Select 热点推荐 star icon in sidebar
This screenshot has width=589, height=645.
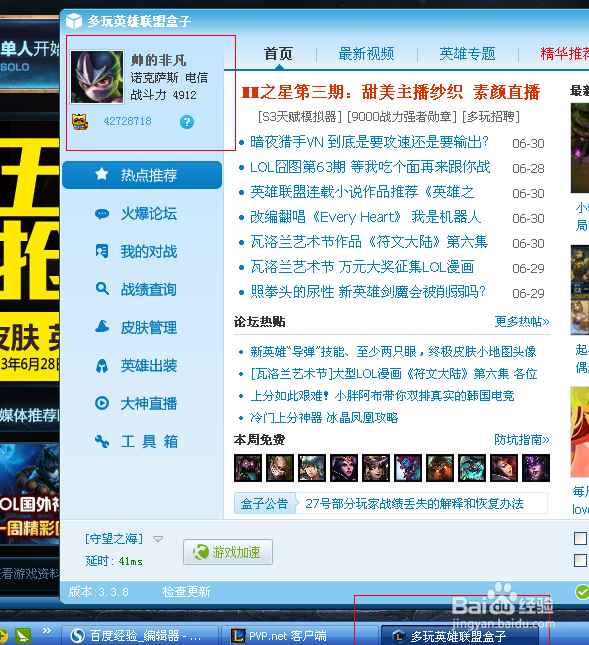[102, 174]
